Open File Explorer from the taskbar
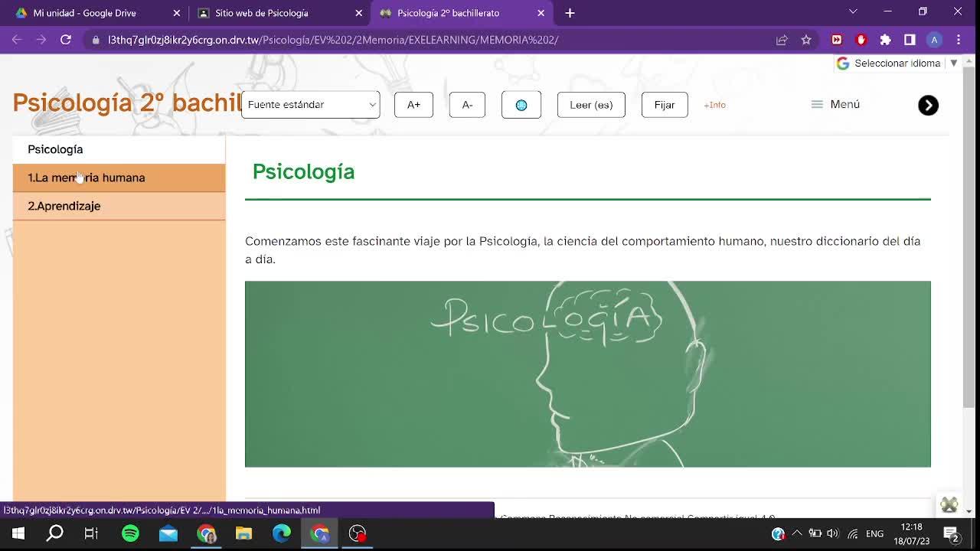This screenshot has height=551, width=980. click(243, 533)
